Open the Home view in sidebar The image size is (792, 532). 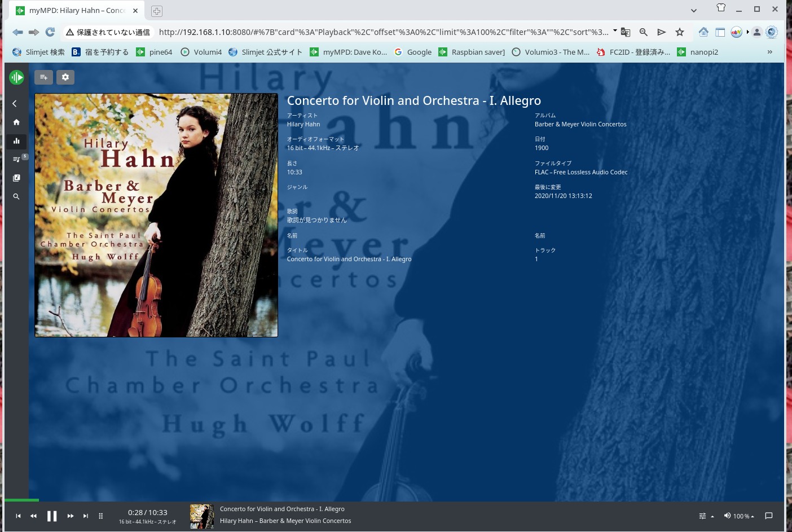(16, 122)
